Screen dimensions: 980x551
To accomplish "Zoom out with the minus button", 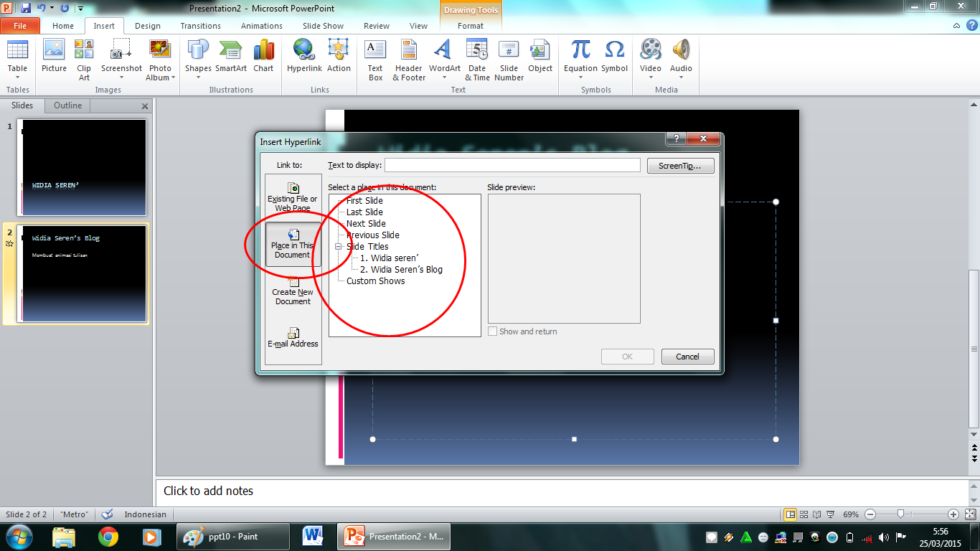I will (870, 514).
